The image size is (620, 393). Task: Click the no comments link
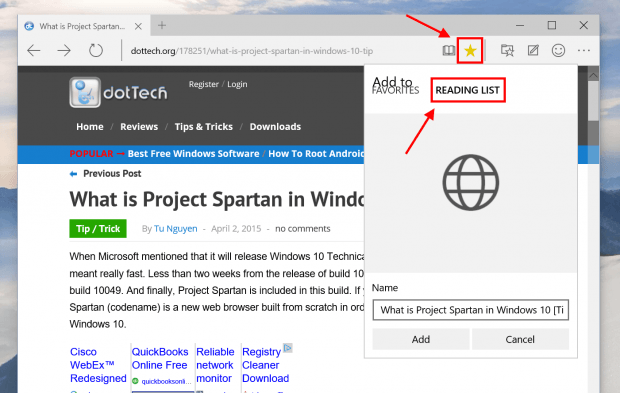click(x=302, y=229)
